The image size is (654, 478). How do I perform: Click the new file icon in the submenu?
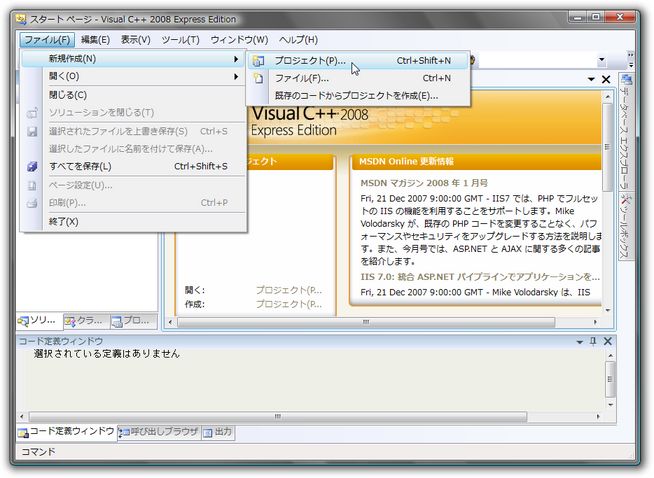[259, 78]
